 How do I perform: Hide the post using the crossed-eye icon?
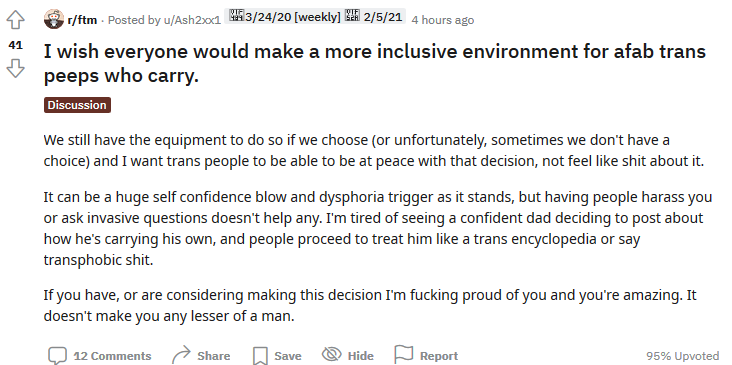tap(331, 355)
